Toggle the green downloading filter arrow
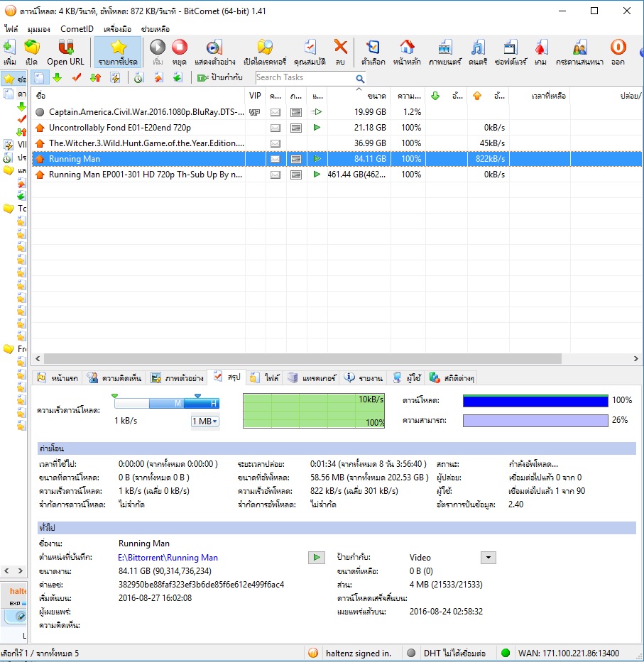The width and height of the screenshot is (644, 662). [x=58, y=78]
